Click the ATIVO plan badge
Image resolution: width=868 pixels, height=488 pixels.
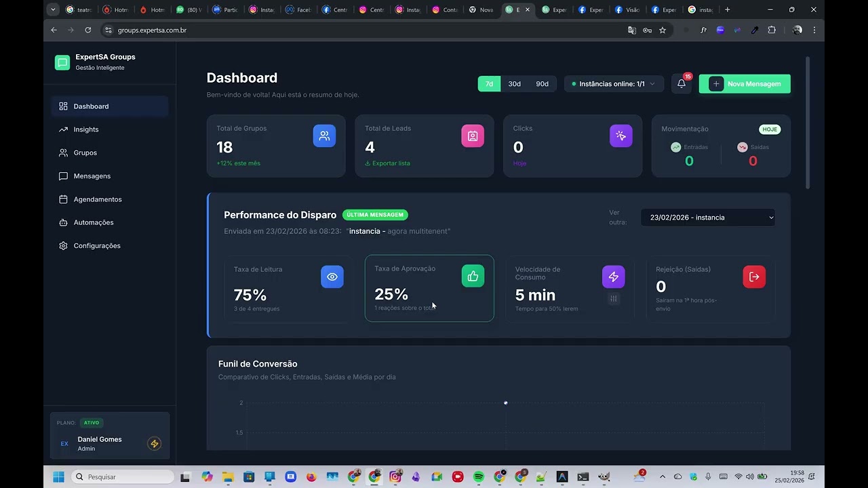92,422
